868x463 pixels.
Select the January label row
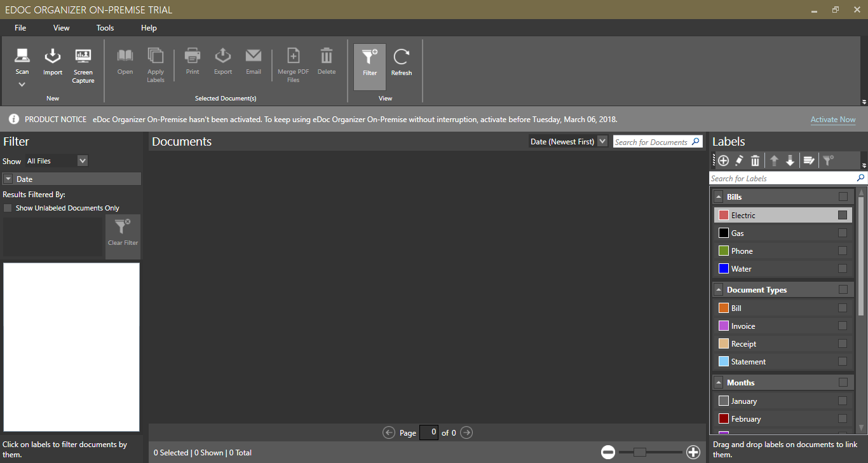pyautogui.click(x=783, y=401)
